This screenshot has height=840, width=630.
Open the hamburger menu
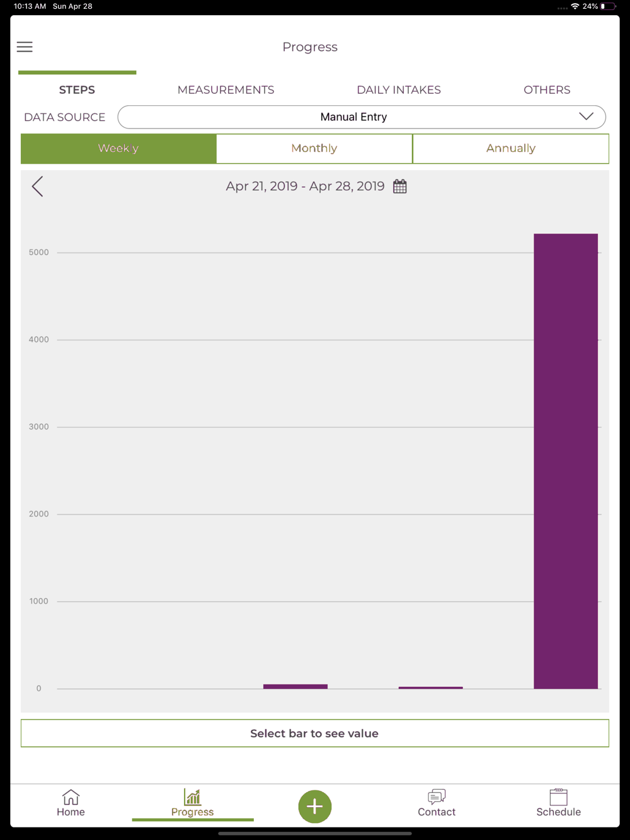(25, 47)
